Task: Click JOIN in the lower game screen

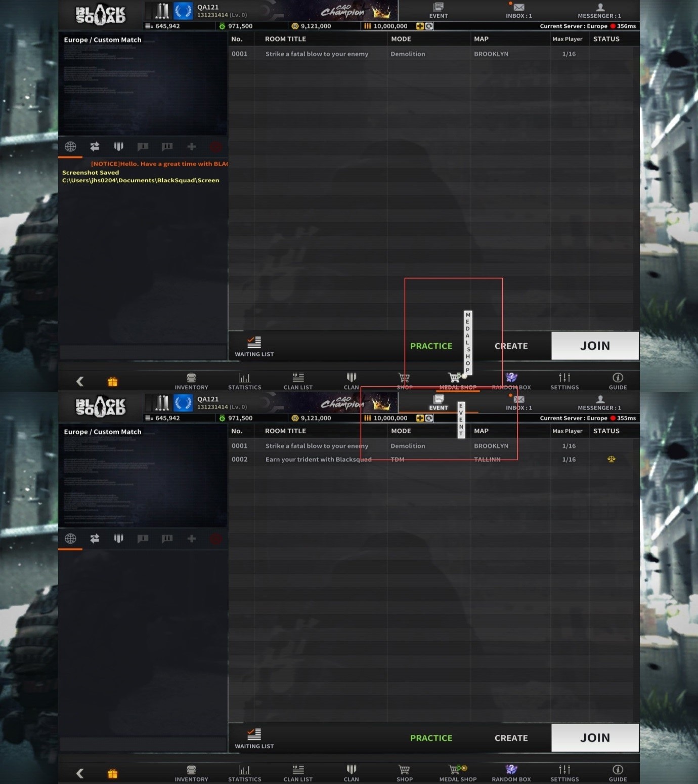Action: (595, 737)
